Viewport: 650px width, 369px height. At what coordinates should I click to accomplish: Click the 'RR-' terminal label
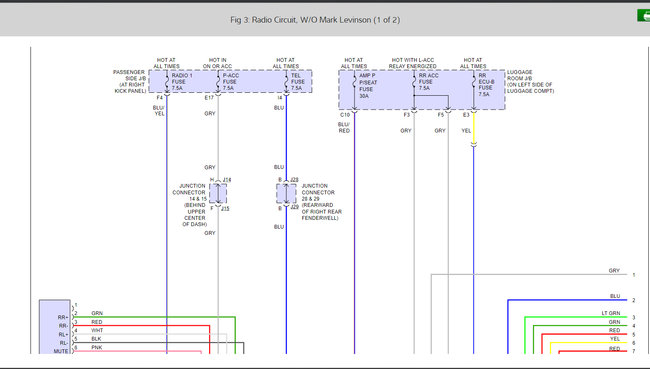(63, 326)
